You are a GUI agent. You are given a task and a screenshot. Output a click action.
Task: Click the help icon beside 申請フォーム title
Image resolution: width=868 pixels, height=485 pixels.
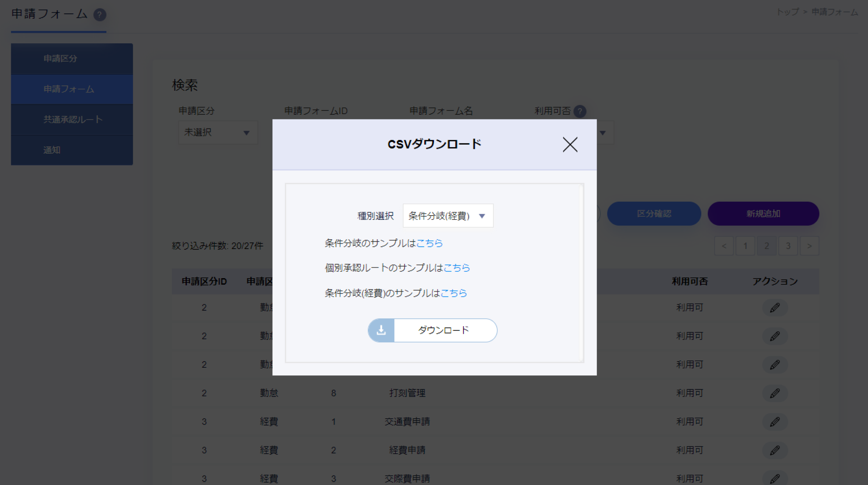coord(99,15)
